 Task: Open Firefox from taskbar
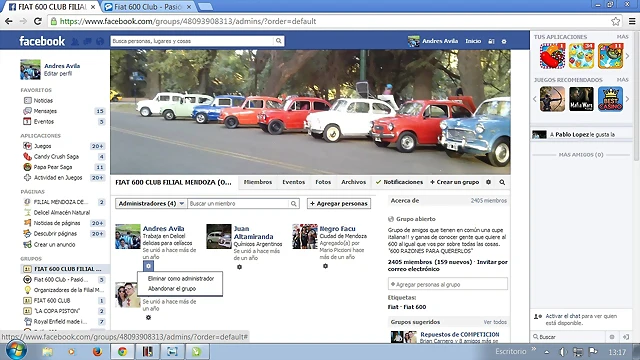click(x=97, y=351)
